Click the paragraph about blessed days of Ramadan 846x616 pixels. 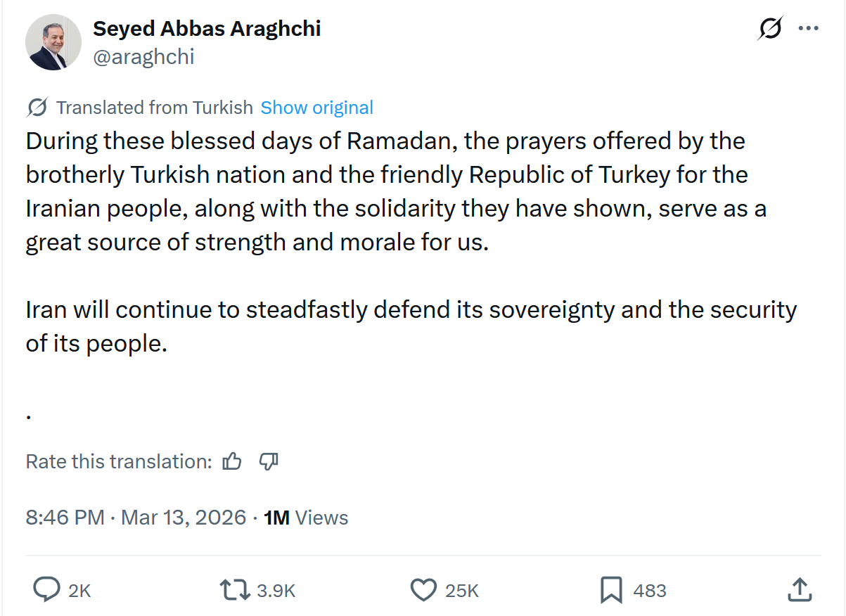394,191
